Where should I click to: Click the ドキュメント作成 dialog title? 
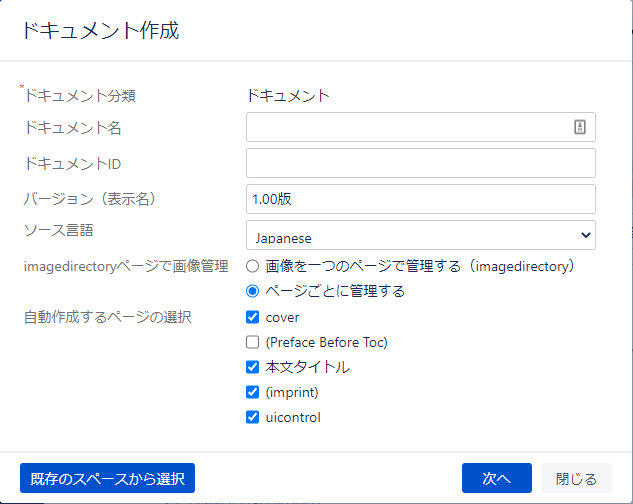pos(101,31)
